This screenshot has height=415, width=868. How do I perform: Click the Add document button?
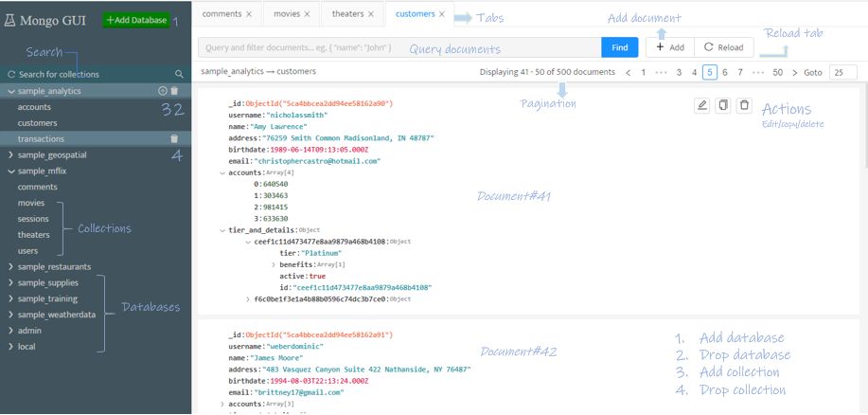coord(670,47)
